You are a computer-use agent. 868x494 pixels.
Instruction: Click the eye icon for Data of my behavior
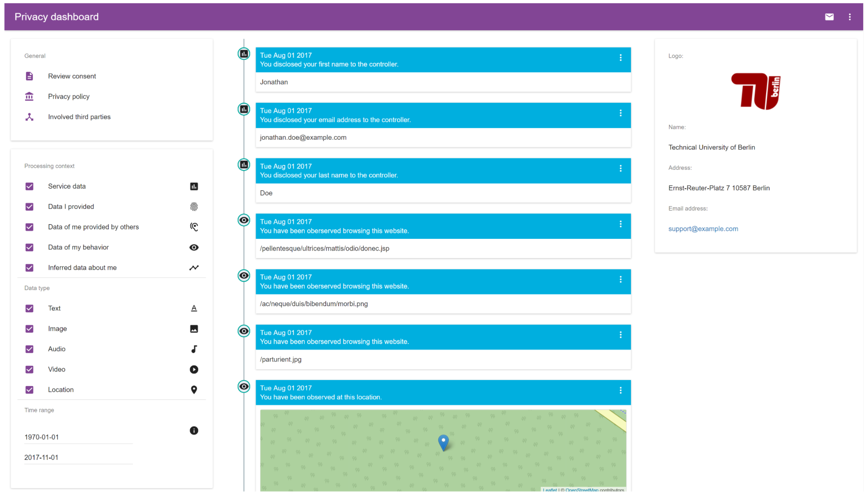[194, 247]
